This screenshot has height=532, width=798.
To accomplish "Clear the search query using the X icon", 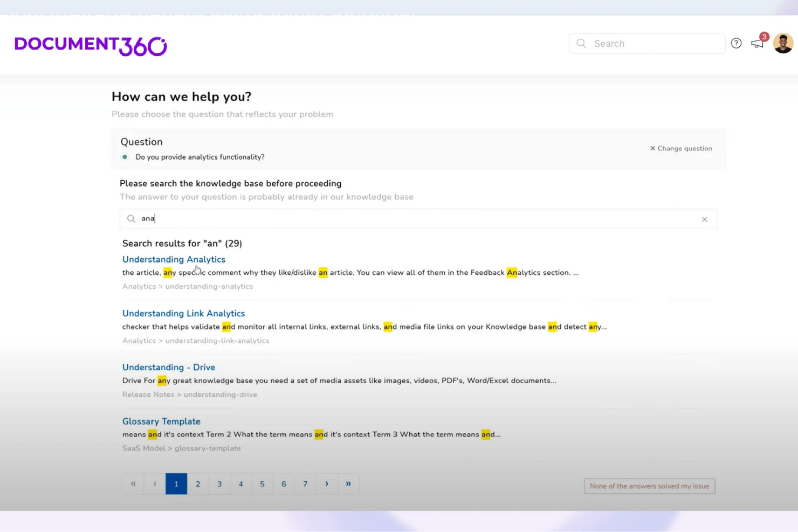I will [704, 219].
